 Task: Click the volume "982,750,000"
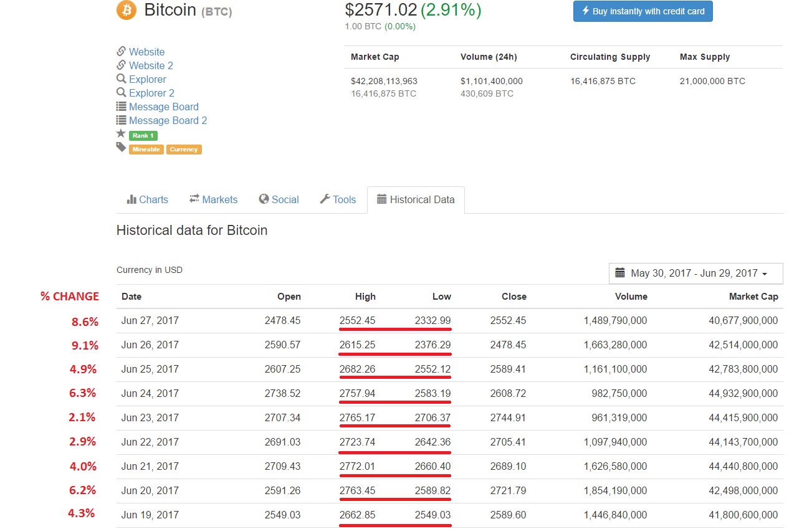pos(619,393)
